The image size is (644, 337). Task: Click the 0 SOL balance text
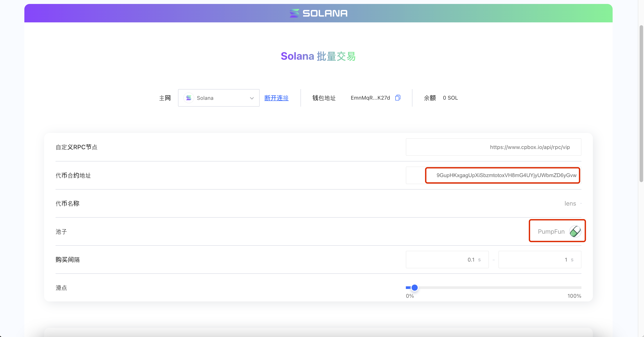click(x=450, y=98)
